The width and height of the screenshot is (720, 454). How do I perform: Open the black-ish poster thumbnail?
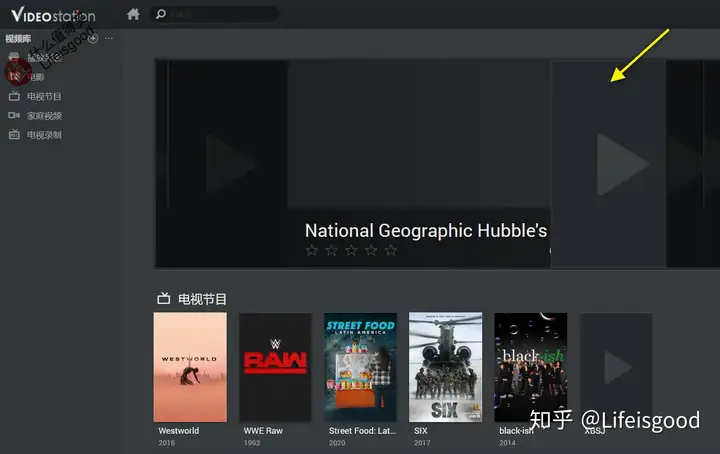pyautogui.click(x=530, y=367)
